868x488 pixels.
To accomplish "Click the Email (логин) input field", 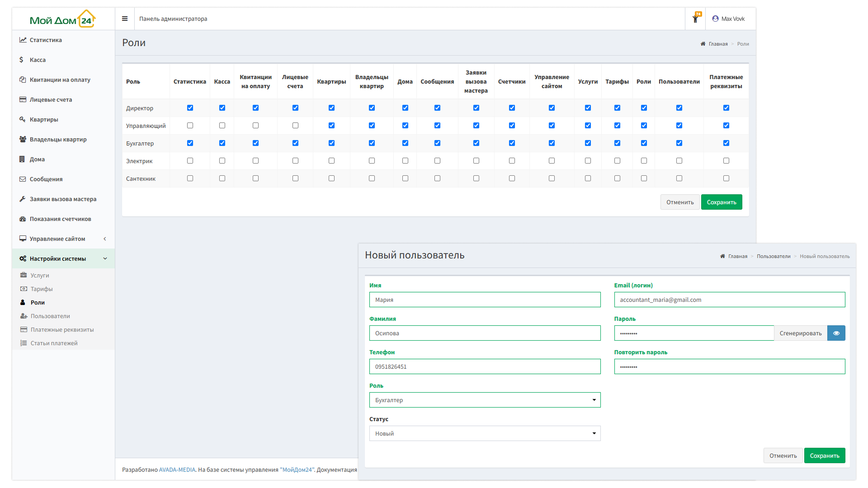I will pos(729,300).
